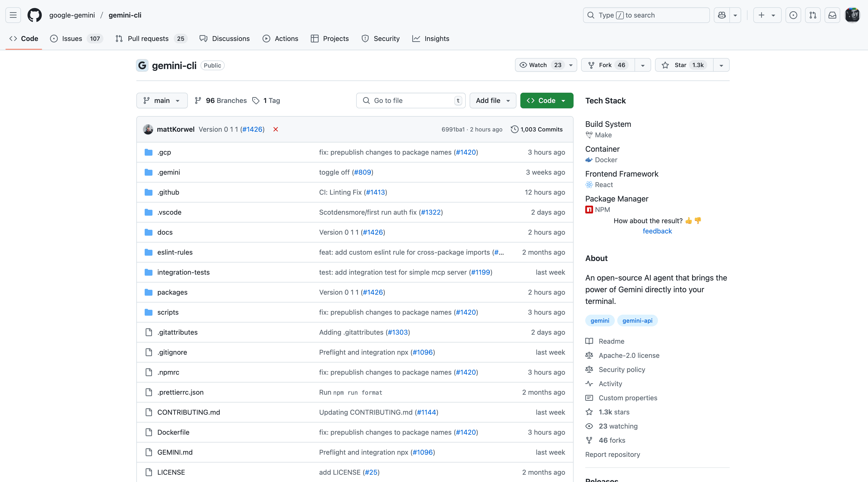
Task: Open the GEMINI.md file
Action: point(175,452)
